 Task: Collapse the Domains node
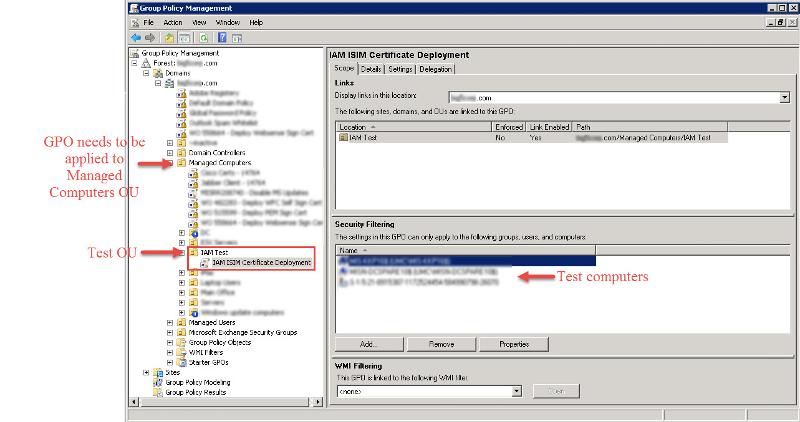[146, 73]
